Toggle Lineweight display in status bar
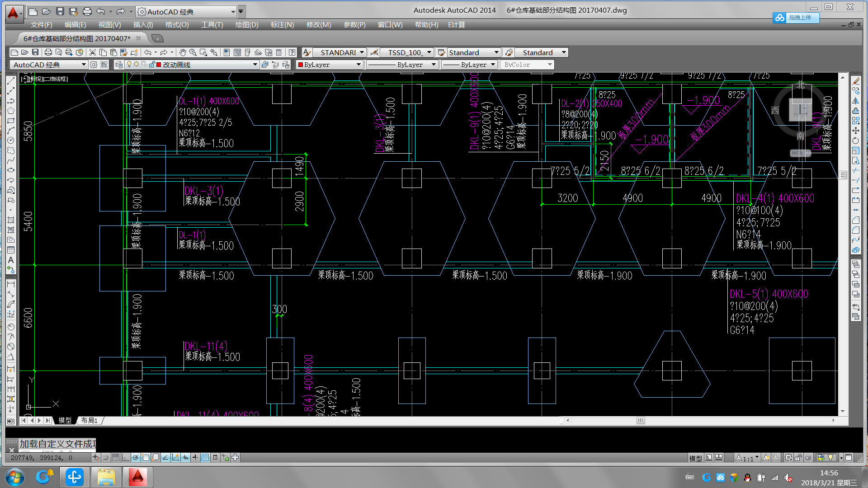The height and width of the screenshot is (488, 868). pyautogui.click(x=195, y=458)
